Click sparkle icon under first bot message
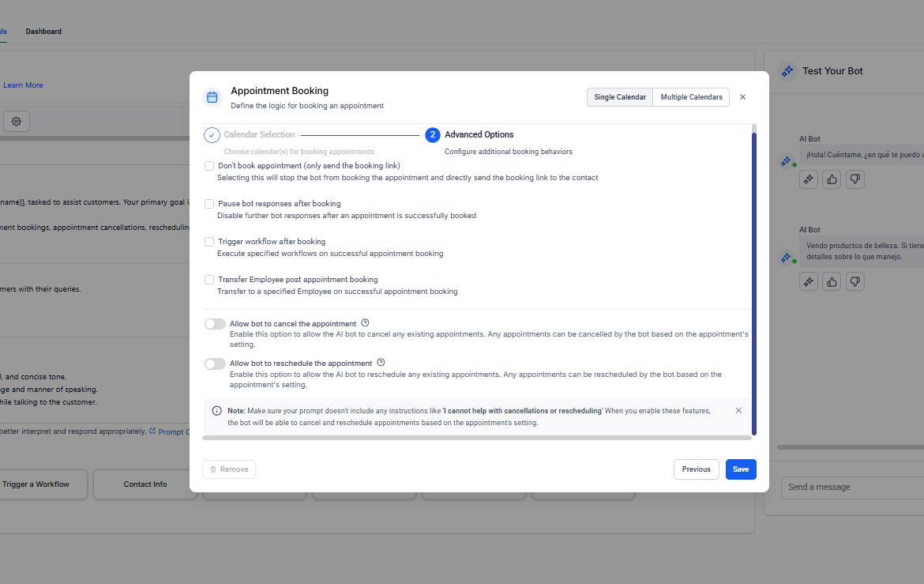This screenshot has height=584, width=924. 808,179
